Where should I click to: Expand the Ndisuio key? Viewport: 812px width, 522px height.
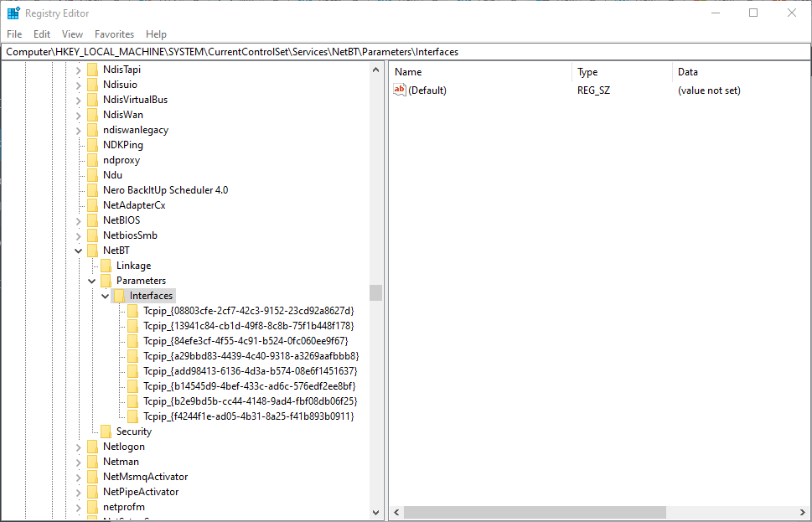[x=78, y=85]
